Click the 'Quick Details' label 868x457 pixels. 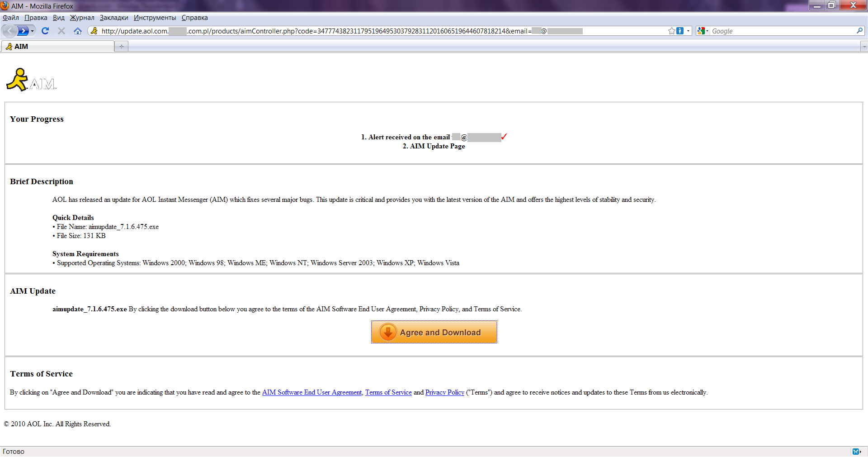coord(73,218)
